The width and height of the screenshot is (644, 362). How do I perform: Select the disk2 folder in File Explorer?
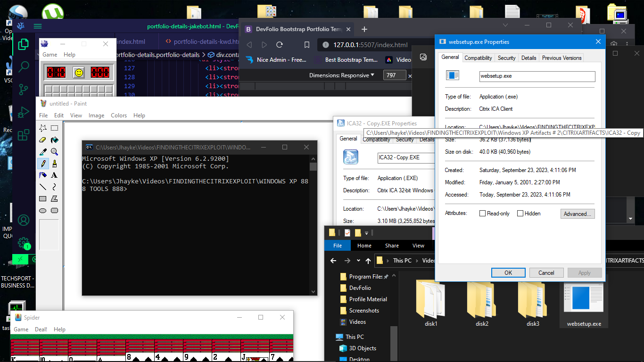point(482,303)
